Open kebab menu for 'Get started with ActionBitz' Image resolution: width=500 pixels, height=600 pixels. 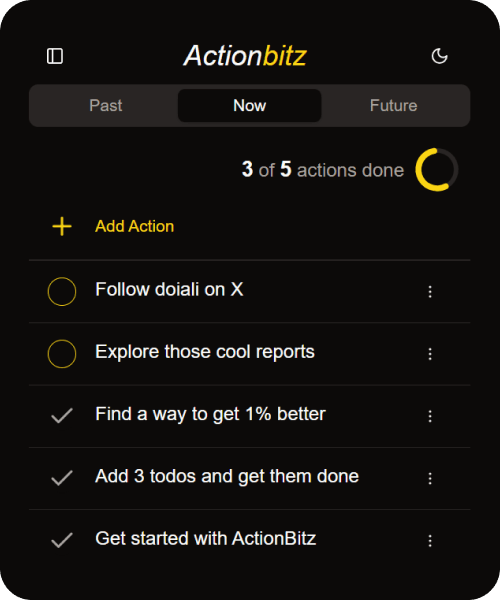tap(430, 541)
